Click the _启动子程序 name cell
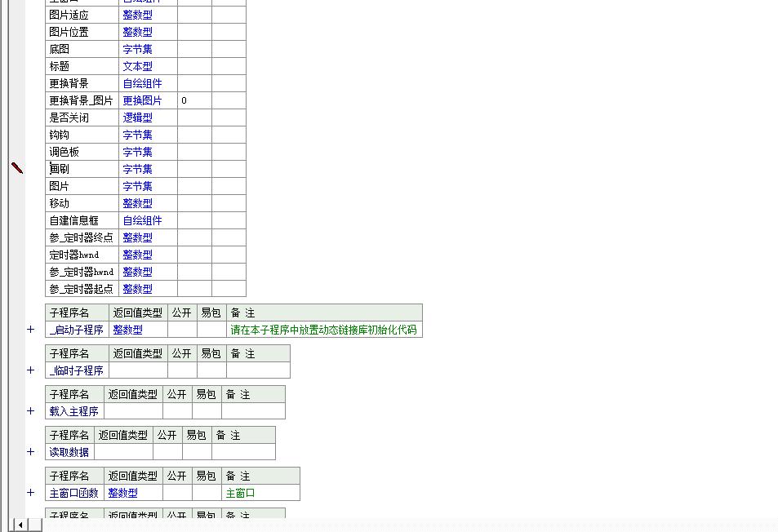This screenshot has width=778, height=532. (x=77, y=330)
